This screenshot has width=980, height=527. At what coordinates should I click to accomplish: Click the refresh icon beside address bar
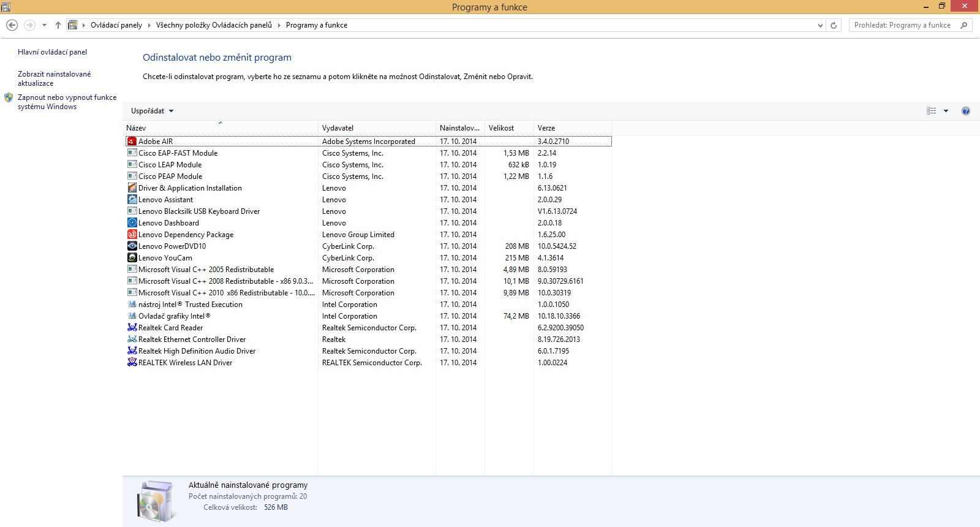[834, 26]
